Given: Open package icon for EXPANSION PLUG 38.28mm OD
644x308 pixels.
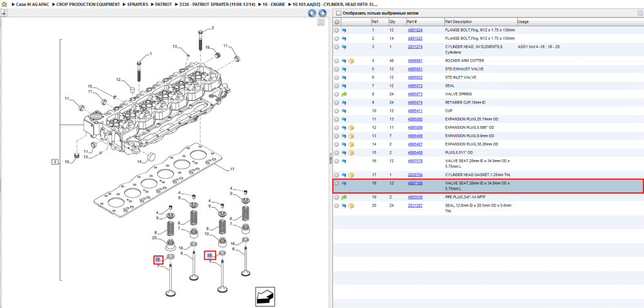Looking at the screenshot, I should tap(351, 145).
